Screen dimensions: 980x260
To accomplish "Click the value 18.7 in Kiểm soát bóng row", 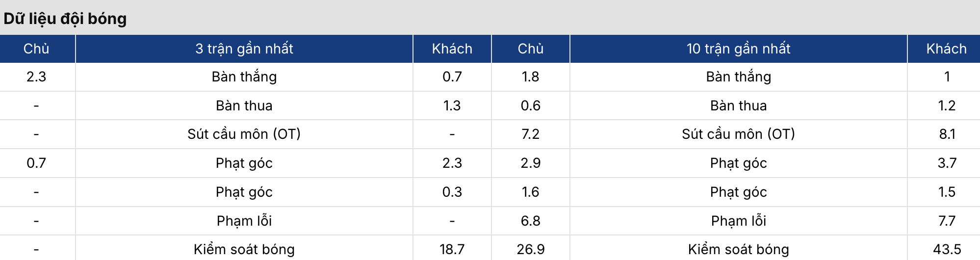I will pos(452,249).
